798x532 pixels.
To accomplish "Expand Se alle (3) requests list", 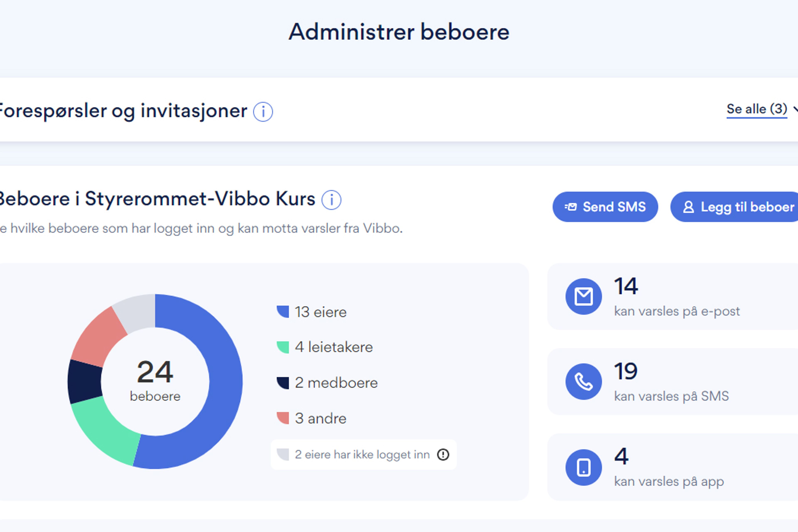I will coord(757,109).
